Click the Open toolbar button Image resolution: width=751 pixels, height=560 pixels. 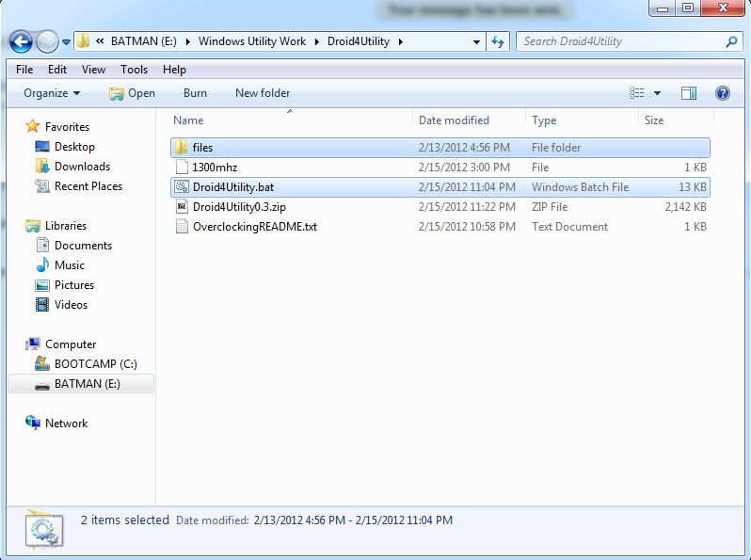(132, 93)
